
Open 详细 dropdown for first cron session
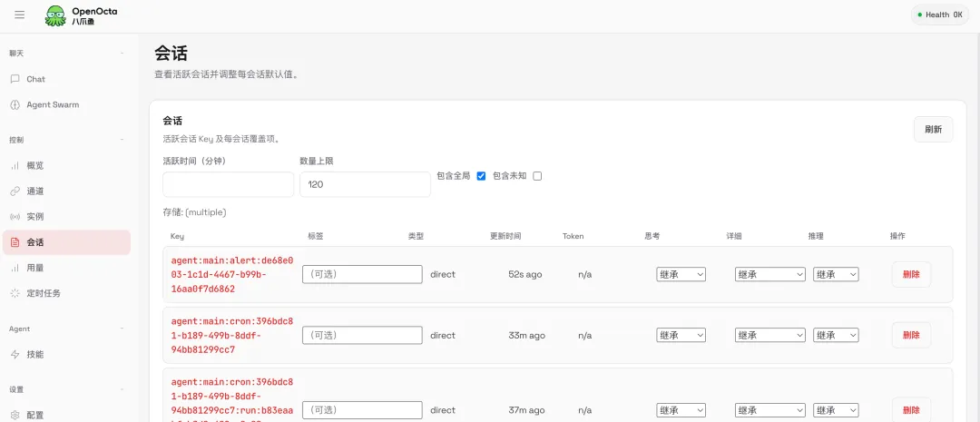769,335
